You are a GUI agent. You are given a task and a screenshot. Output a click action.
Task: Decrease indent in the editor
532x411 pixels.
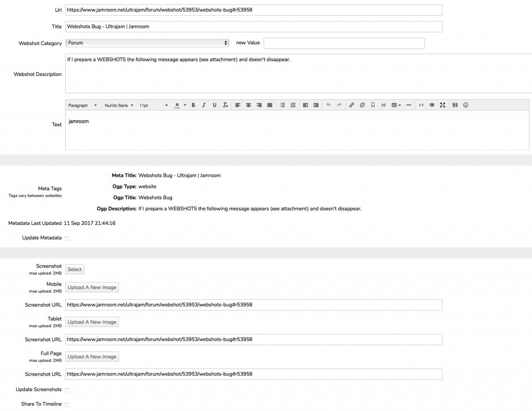pos(305,105)
